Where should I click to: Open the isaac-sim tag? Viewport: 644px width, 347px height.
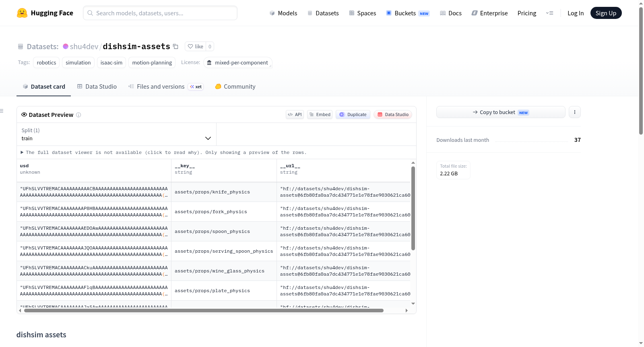[111, 62]
